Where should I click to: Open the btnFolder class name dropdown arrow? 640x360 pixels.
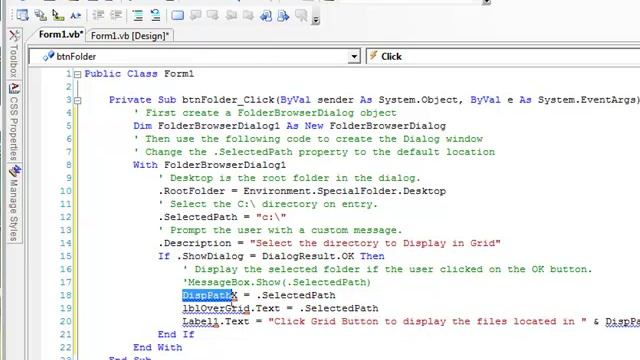pyautogui.click(x=354, y=56)
